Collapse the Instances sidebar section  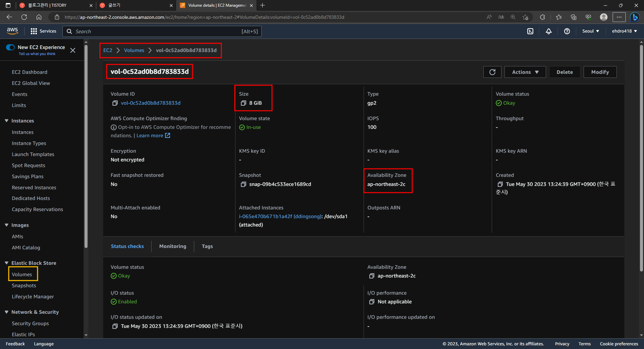6,121
